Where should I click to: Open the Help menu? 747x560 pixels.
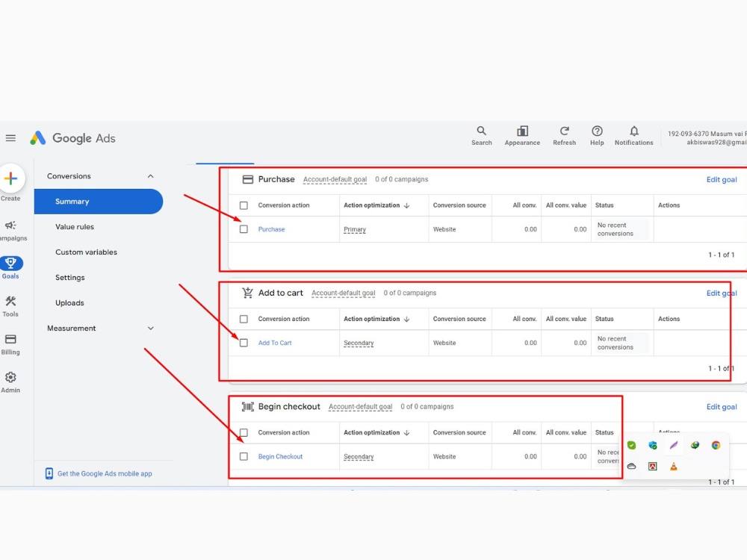click(x=596, y=136)
